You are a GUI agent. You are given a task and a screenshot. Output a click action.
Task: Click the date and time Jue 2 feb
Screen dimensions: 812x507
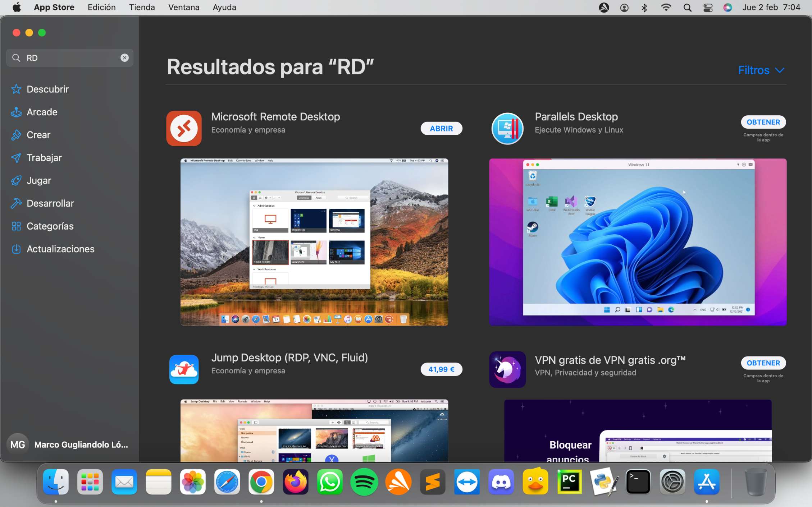point(771,7)
